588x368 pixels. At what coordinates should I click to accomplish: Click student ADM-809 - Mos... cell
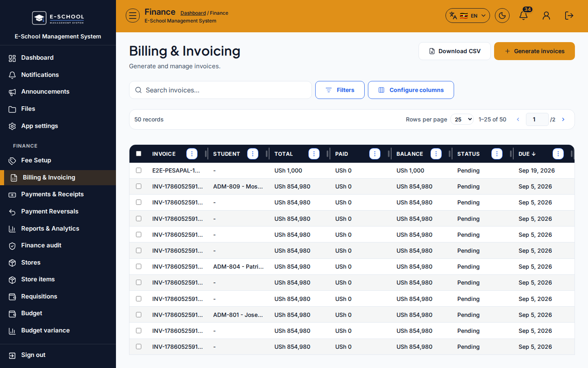(238, 186)
